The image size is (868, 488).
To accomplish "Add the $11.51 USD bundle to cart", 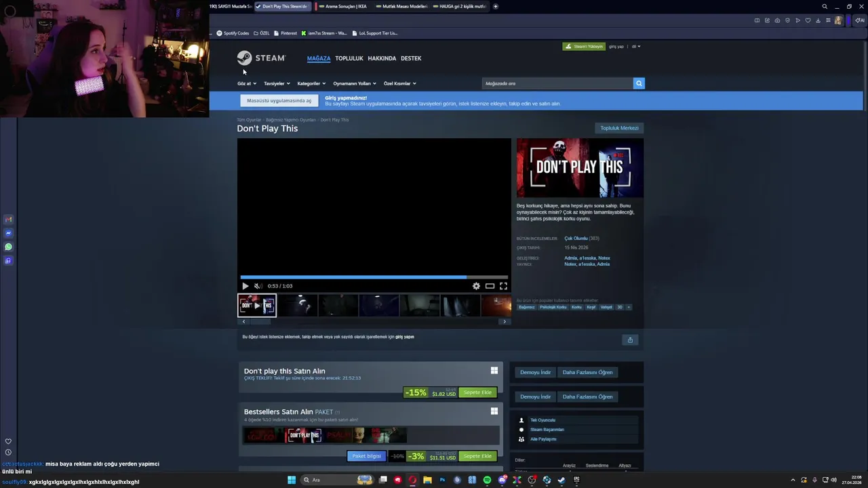I will point(477,456).
